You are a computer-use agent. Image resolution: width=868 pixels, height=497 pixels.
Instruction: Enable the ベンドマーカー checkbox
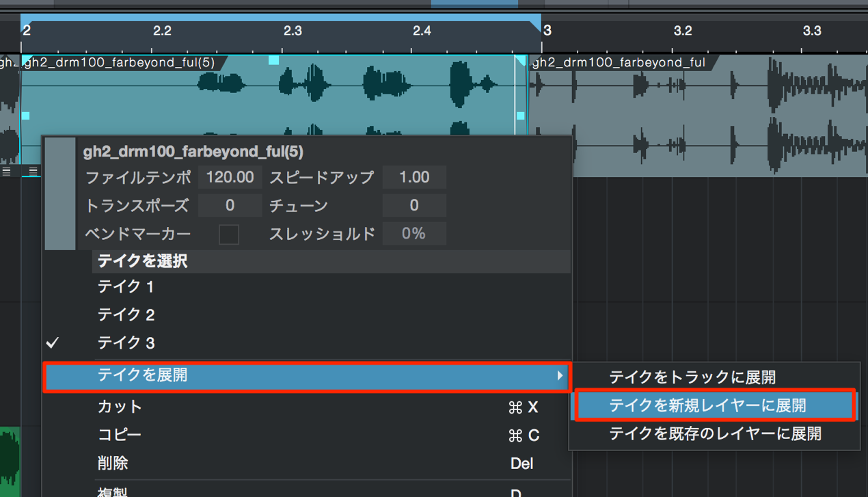click(x=229, y=234)
